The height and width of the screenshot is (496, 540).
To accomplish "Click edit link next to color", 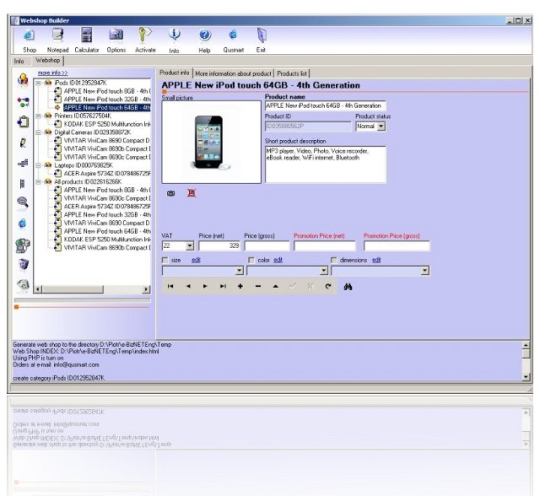I will pos(278,260).
